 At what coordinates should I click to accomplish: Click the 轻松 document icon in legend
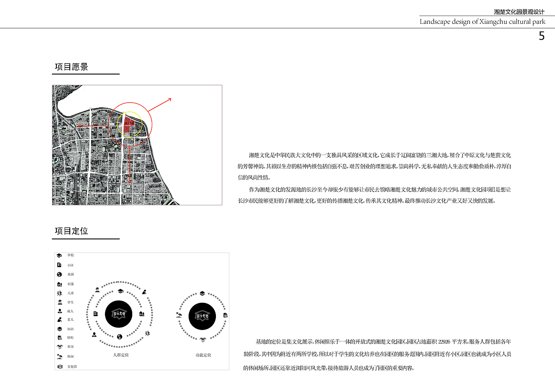pos(59,337)
